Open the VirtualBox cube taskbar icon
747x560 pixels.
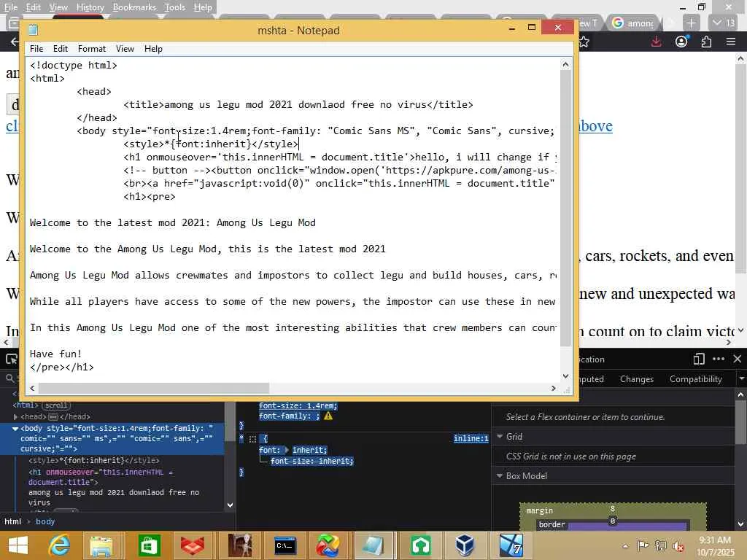(x=465, y=545)
